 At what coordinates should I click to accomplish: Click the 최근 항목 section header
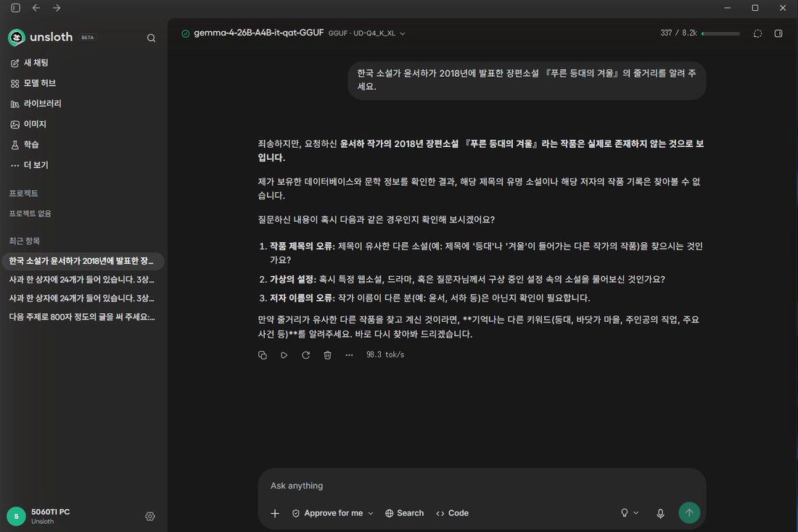click(x=25, y=241)
